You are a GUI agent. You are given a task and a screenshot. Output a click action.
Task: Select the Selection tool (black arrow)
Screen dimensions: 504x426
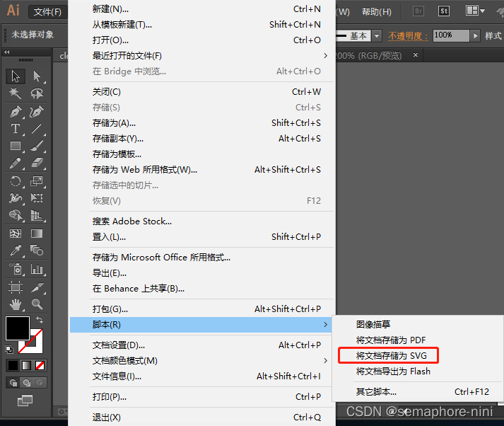tap(16, 76)
